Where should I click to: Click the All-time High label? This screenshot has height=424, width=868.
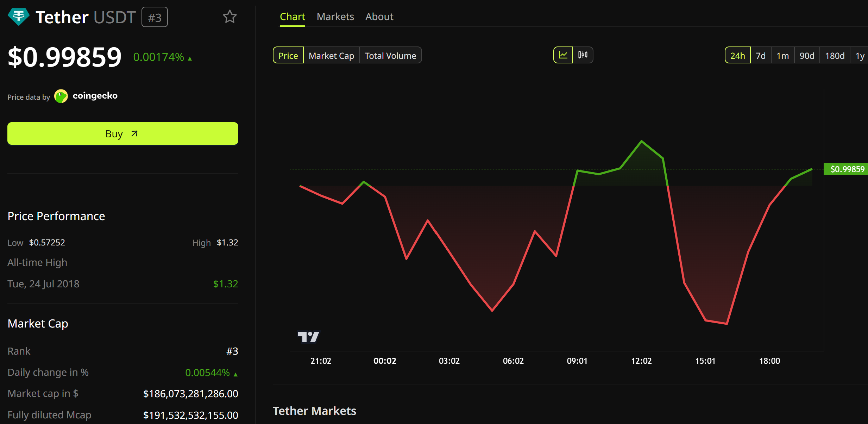[x=37, y=262]
